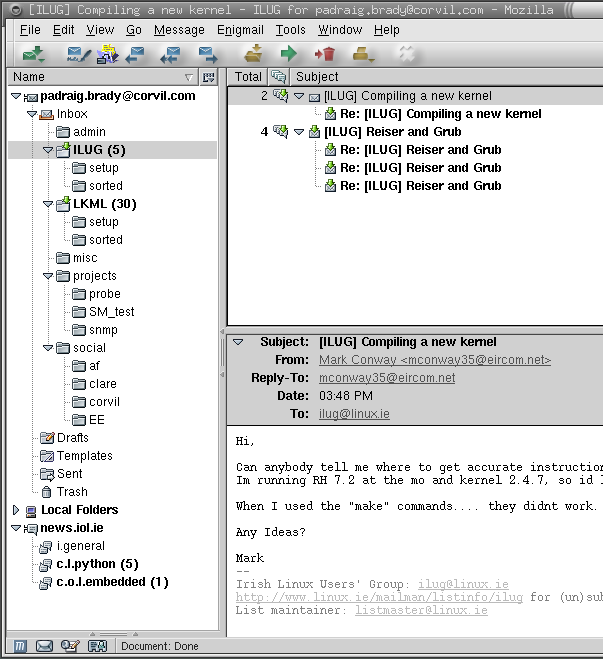Open the Help menu
Viewport: 603px width, 659px height.
(x=387, y=30)
